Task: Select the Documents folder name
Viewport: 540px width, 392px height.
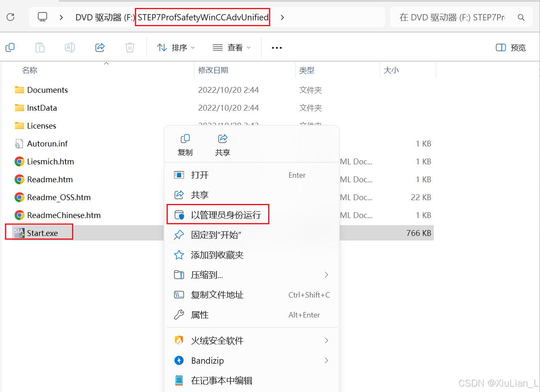Action: tap(47, 90)
